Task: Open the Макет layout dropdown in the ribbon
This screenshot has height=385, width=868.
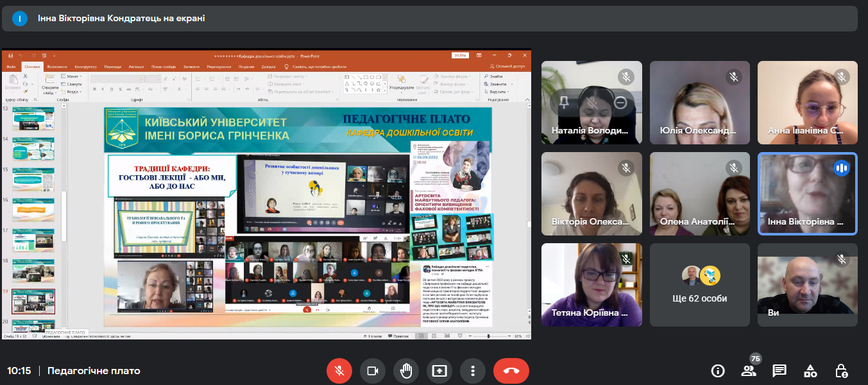Action: coord(72,76)
